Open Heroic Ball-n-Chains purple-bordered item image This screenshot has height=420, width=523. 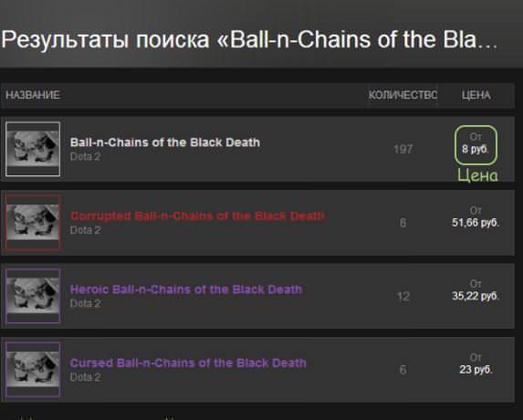pyautogui.click(x=33, y=296)
